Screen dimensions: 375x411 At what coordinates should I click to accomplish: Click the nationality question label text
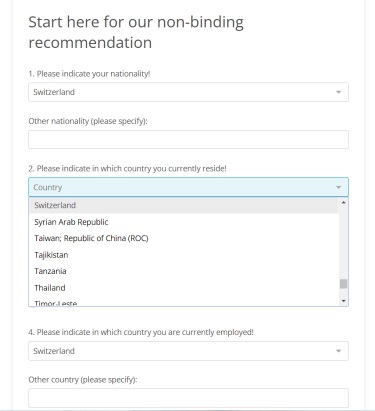pyautogui.click(x=89, y=74)
